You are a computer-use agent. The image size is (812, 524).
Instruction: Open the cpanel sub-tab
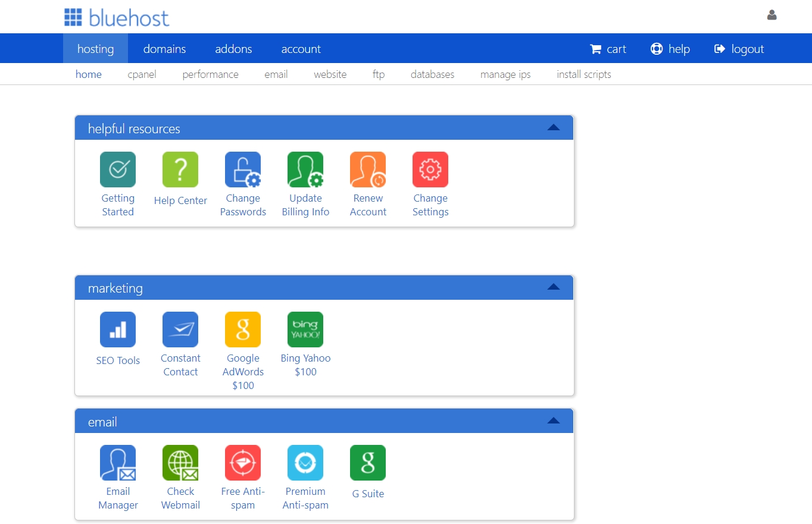(x=142, y=74)
